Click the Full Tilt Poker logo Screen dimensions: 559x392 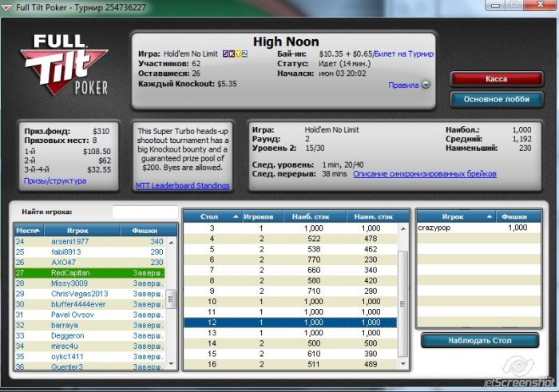coord(65,65)
